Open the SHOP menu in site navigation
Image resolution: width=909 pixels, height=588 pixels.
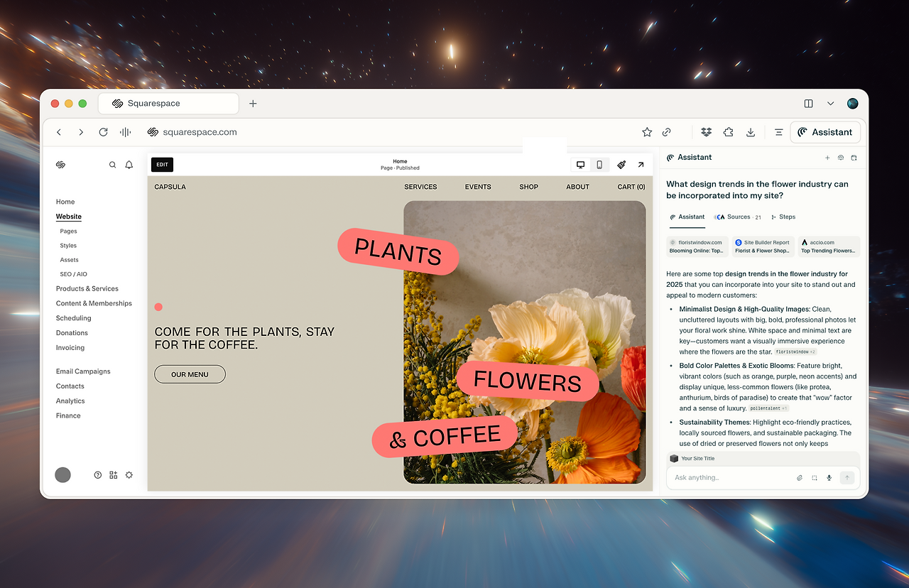pyautogui.click(x=528, y=187)
